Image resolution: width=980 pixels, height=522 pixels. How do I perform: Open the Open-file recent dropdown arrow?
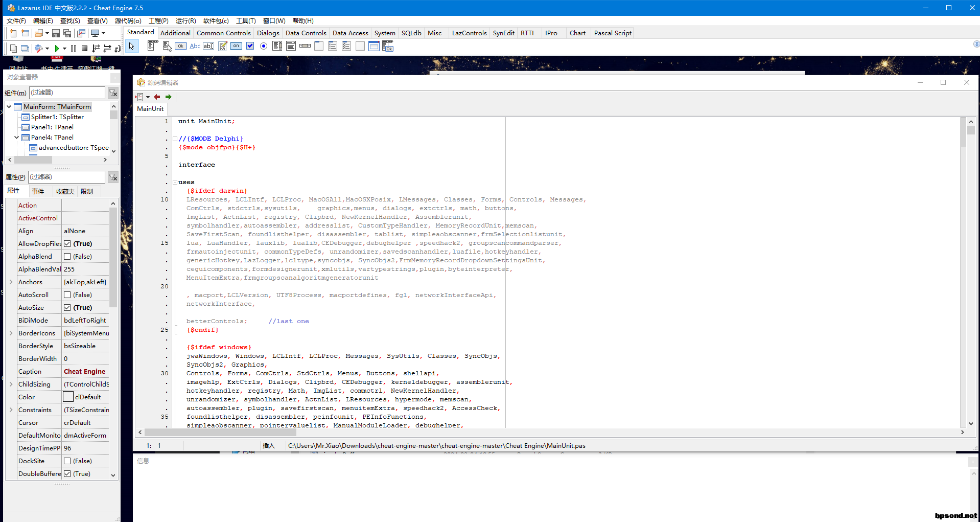(47, 33)
